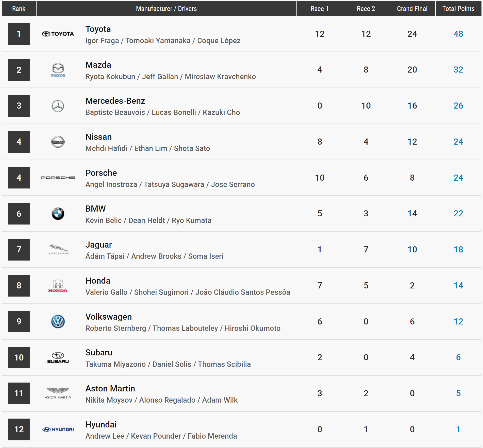Click the Jaguar leaping cat logo

tap(58, 249)
